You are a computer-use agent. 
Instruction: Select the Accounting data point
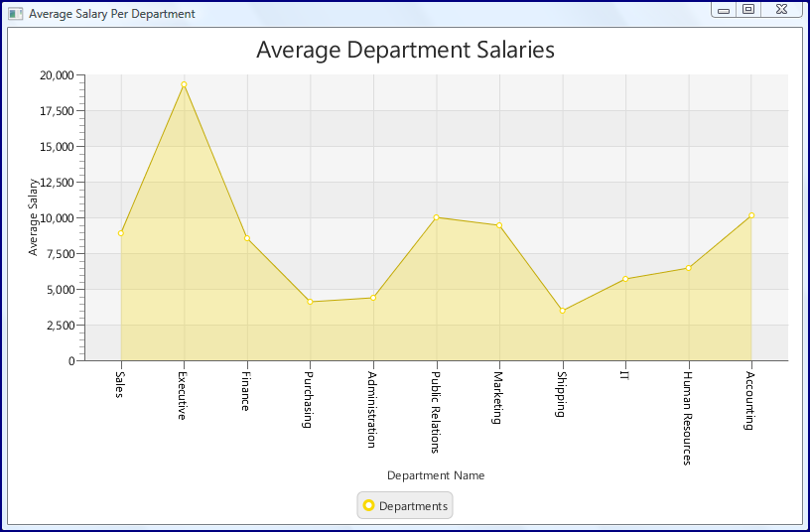tap(751, 215)
